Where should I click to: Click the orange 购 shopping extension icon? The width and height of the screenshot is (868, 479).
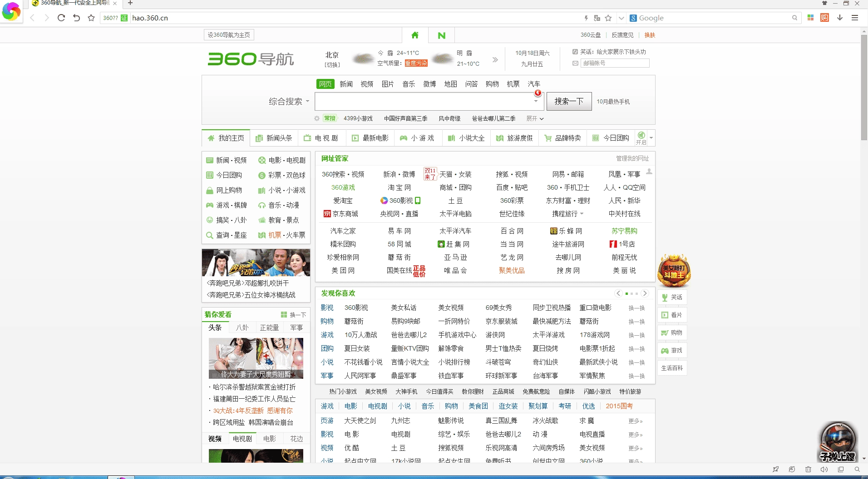pyautogui.click(x=825, y=18)
